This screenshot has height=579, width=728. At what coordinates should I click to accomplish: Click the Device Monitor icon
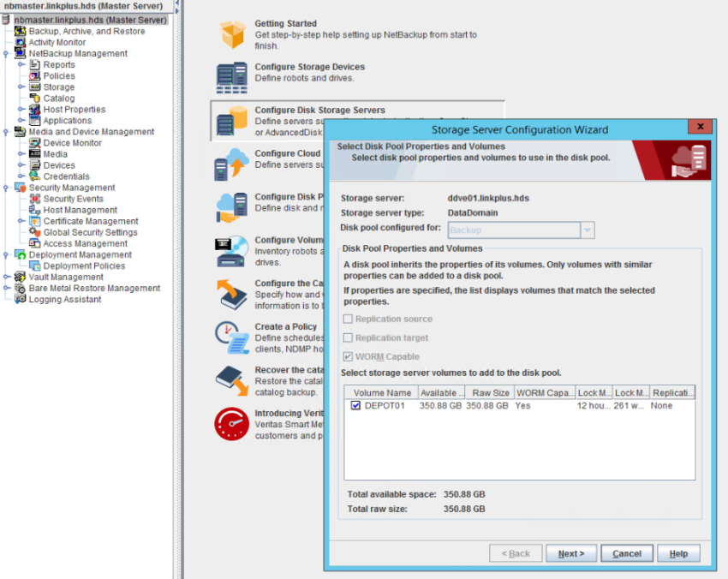[x=35, y=143]
